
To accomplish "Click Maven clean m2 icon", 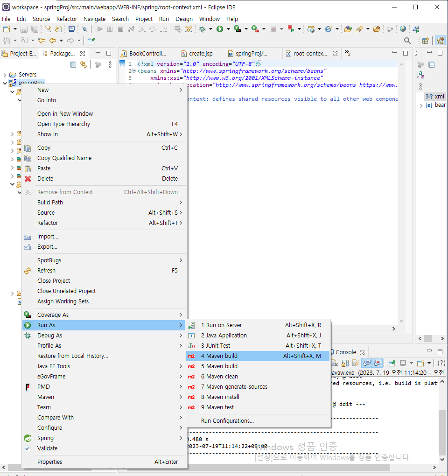I will tap(191, 377).
